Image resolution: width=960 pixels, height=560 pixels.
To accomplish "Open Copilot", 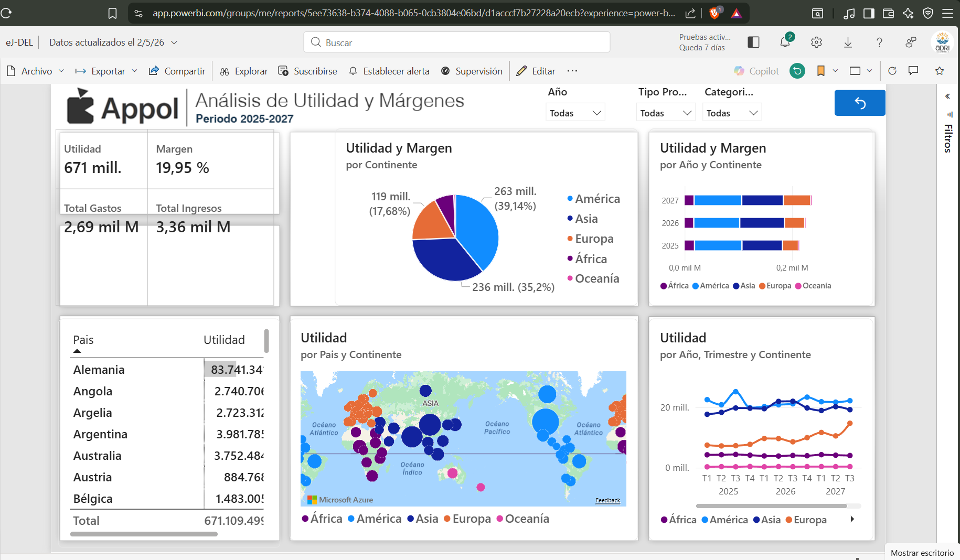I will (x=756, y=71).
